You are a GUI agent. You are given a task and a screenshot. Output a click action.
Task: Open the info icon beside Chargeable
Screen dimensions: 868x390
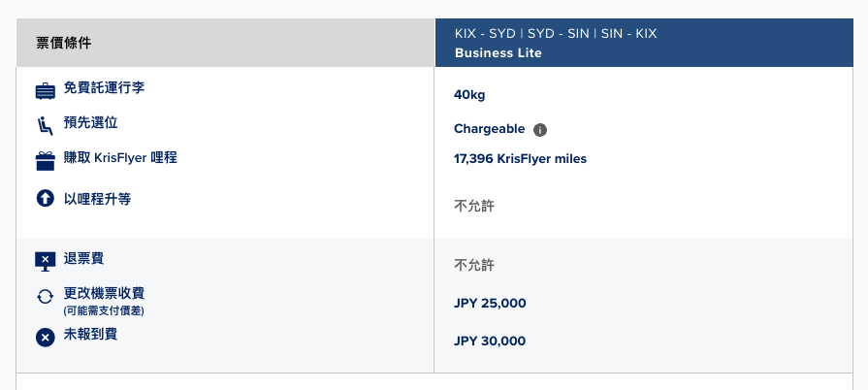[x=540, y=130]
